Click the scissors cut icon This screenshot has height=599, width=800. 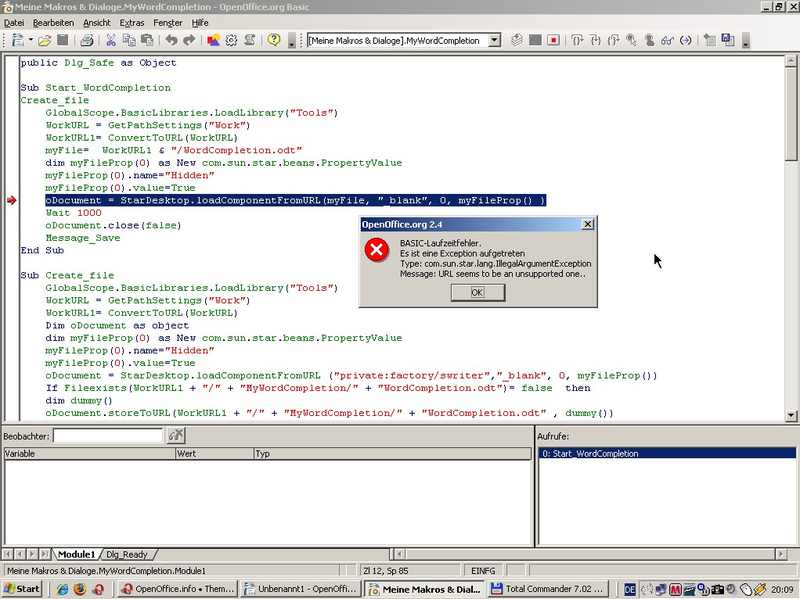[111, 40]
